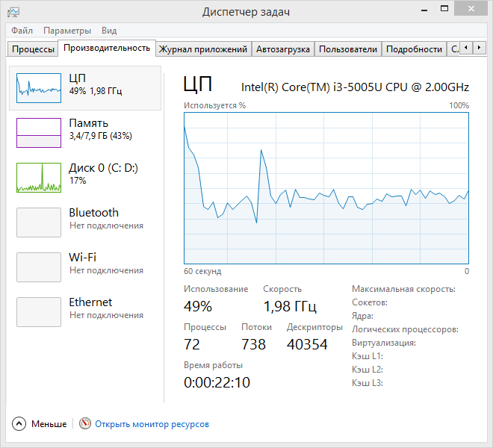The image size is (493, 448).
Task: Click the Открыть монитор ресурсов link
Action: click(152, 424)
